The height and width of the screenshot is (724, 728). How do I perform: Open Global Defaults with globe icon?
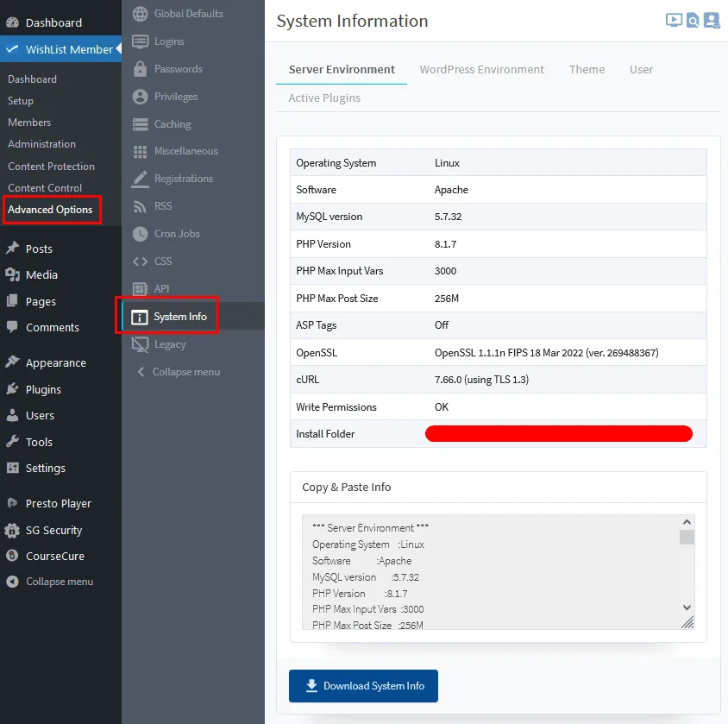(x=140, y=14)
